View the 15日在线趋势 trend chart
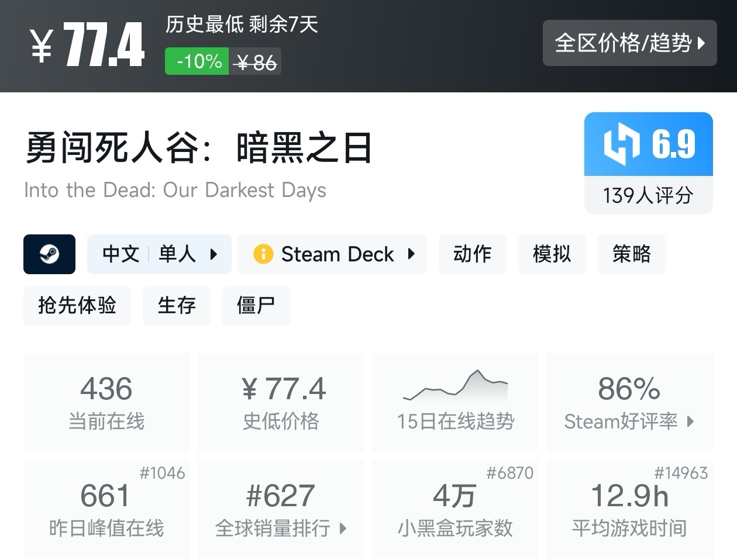This screenshot has width=737, height=560. click(455, 402)
